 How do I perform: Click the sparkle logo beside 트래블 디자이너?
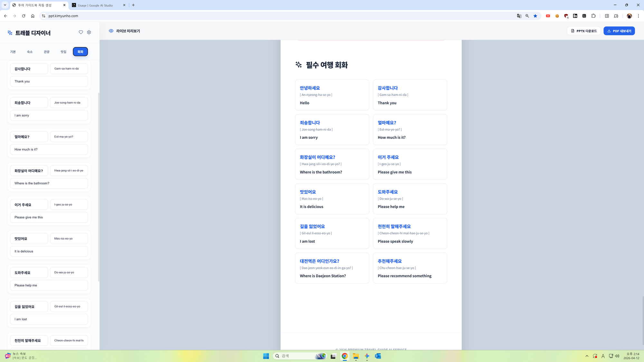click(x=10, y=33)
